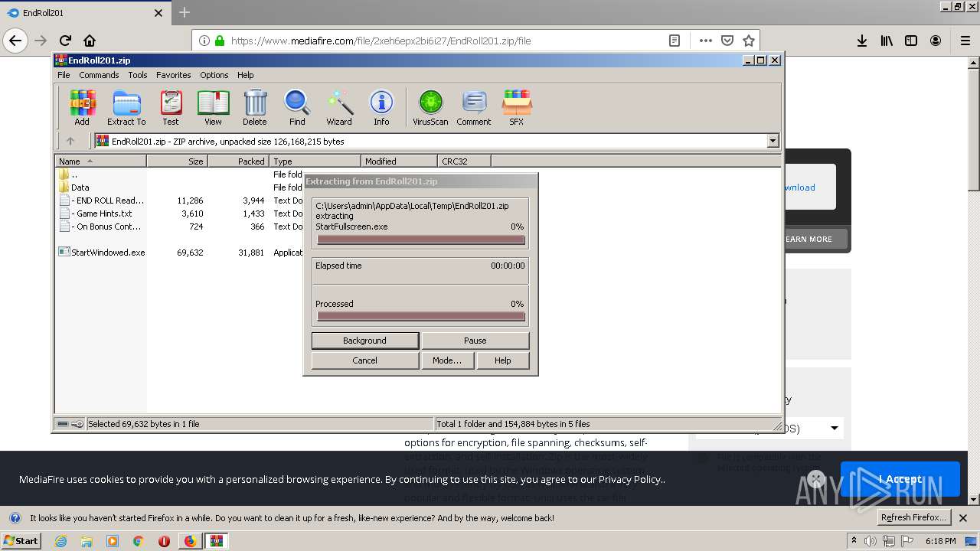
Task: Click Help in extraction dialog
Action: [502, 360]
